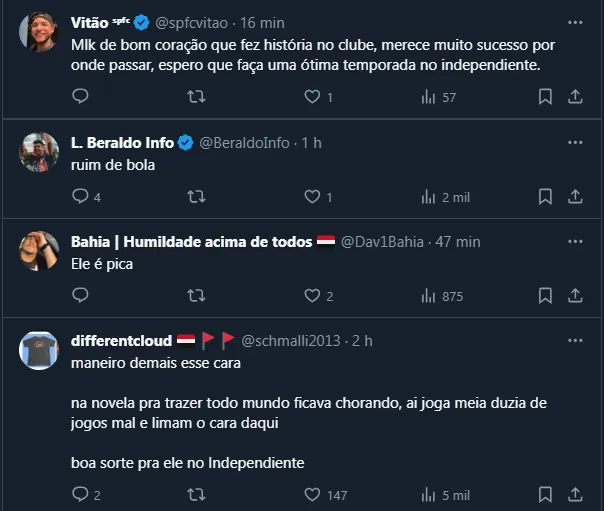This screenshot has width=604, height=511.
Task: Like differentcloud's tweet with 147 likes
Action: [313, 494]
